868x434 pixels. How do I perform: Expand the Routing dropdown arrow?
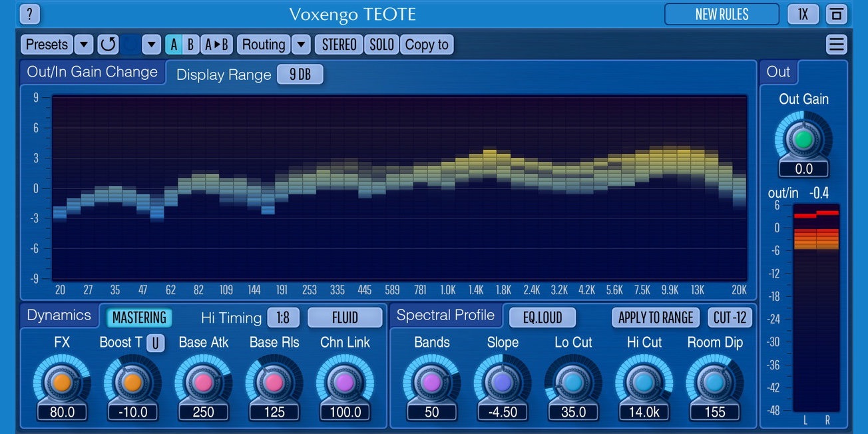click(301, 44)
